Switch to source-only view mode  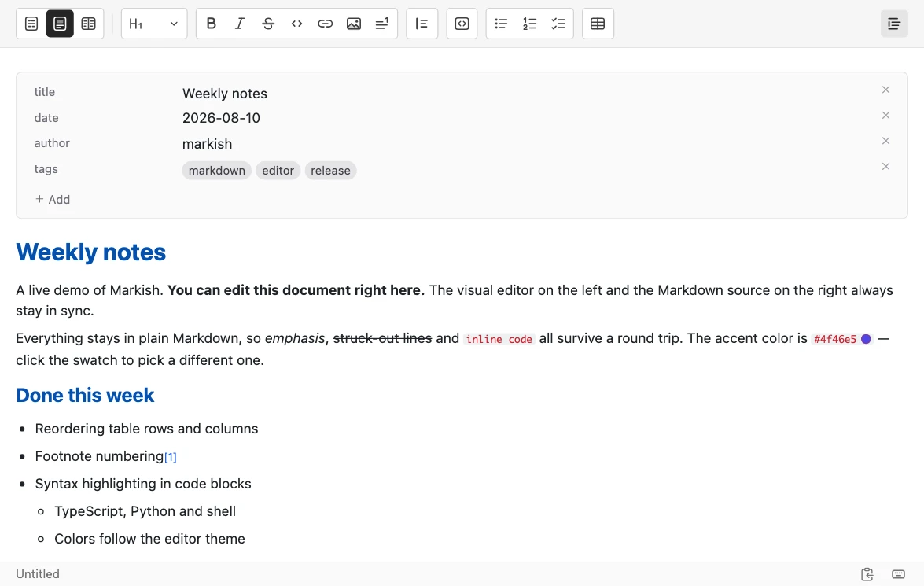pos(31,24)
